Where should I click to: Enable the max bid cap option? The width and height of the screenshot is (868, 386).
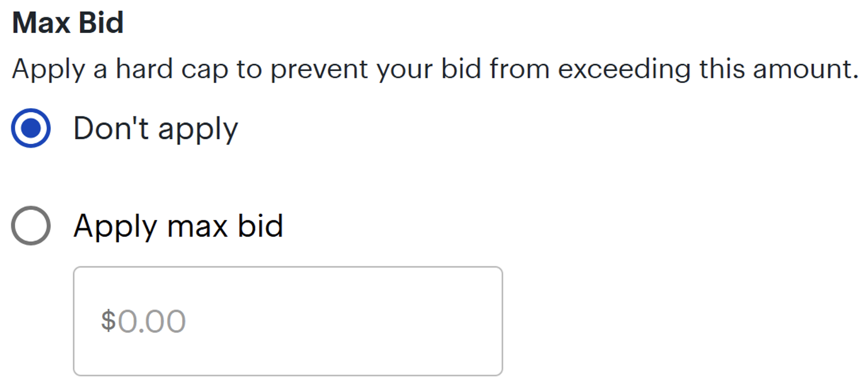point(30,226)
